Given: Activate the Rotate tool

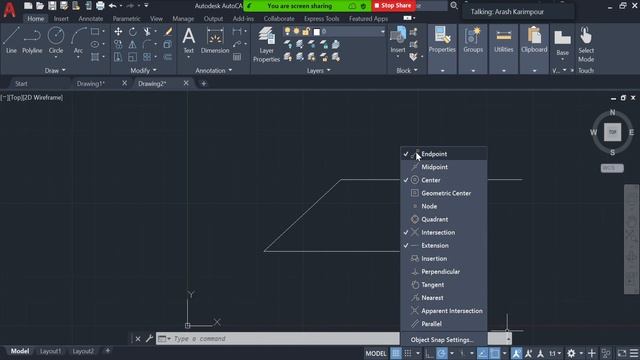Looking at the screenshot, I should [x=133, y=31].
